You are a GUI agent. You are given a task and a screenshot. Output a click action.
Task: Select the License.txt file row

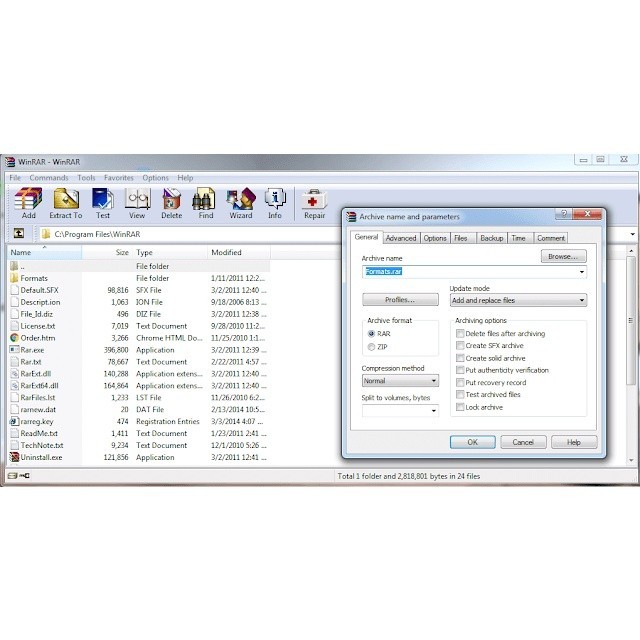[138, 326]
